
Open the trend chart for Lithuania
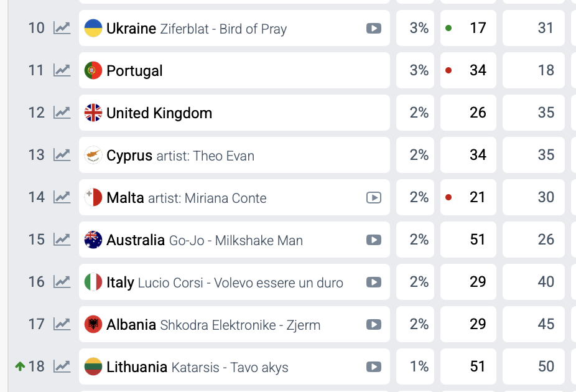[62, 366]
